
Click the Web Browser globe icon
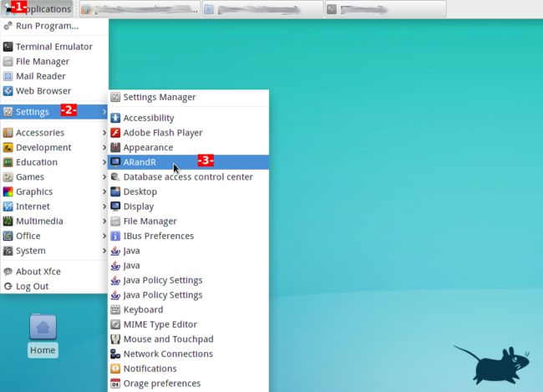8,91
